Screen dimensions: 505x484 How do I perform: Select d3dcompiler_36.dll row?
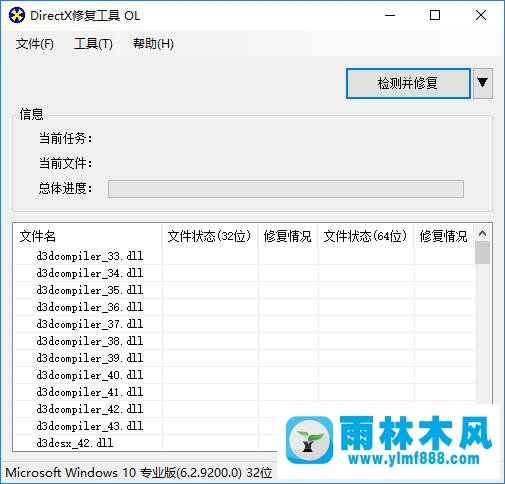click(x=244, y=307)
